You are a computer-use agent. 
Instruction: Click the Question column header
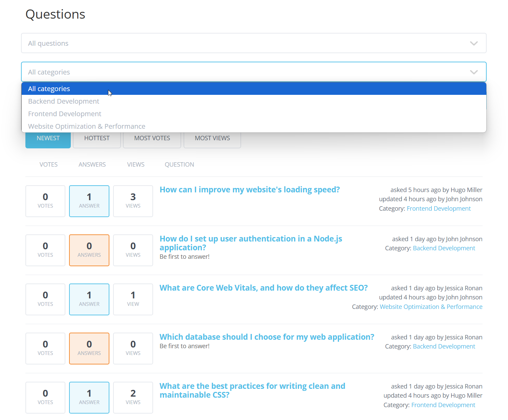tap(179, 165)
